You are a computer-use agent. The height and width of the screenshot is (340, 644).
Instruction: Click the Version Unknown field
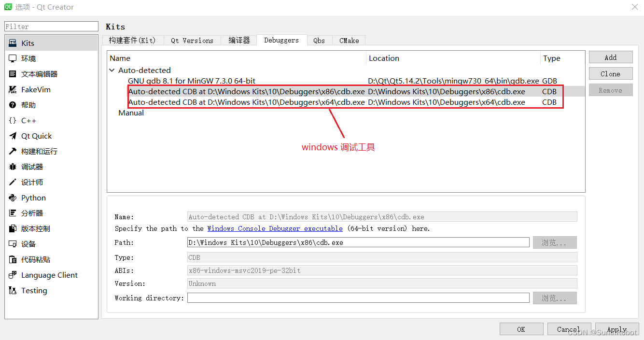[382, 283]
